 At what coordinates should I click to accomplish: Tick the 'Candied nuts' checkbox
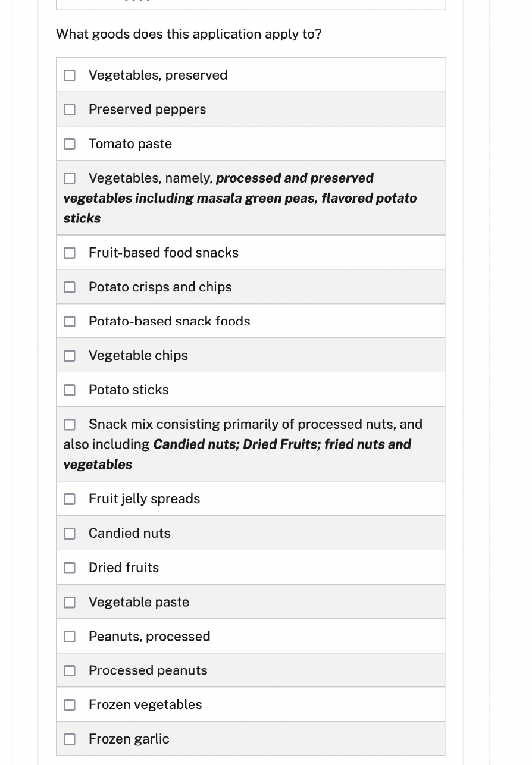[70, 534]
